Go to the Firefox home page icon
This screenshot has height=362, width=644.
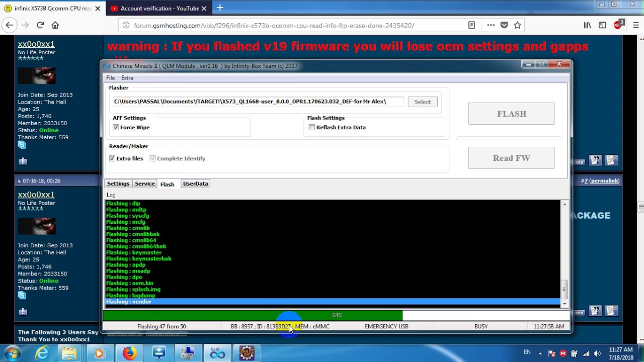point(55,25)
